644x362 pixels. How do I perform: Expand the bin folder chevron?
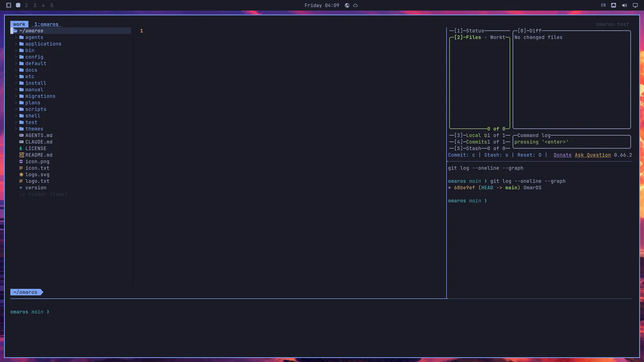tap(16, 50)
